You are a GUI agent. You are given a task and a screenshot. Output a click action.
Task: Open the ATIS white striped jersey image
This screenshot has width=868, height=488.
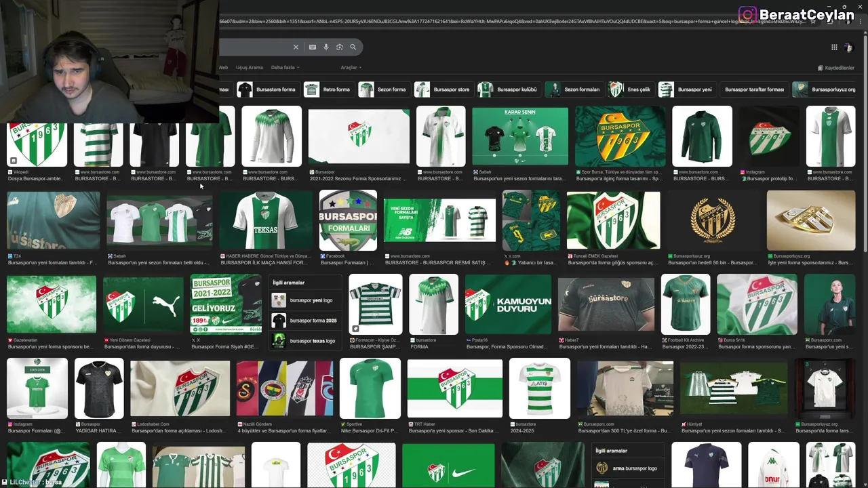point(540,388)
